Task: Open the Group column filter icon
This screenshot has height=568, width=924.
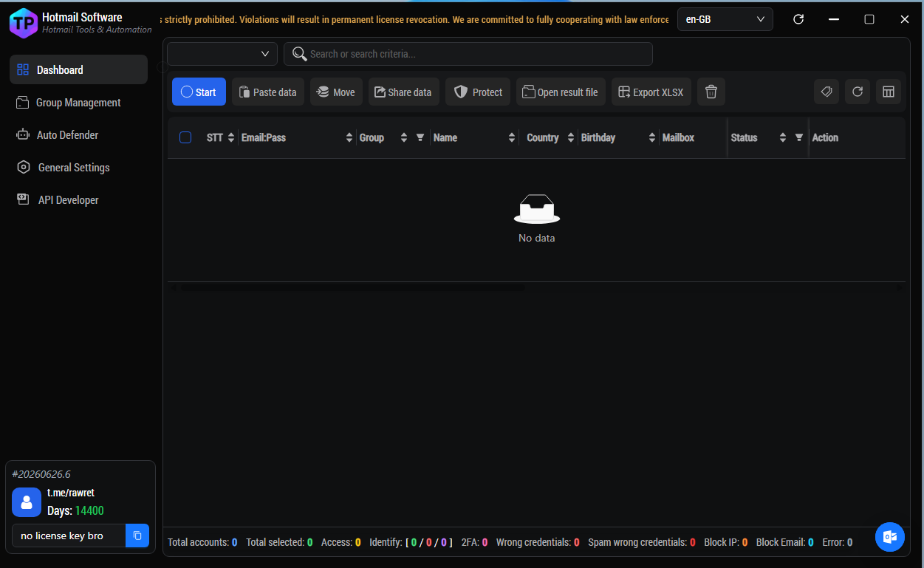Action: pos(420,137)
